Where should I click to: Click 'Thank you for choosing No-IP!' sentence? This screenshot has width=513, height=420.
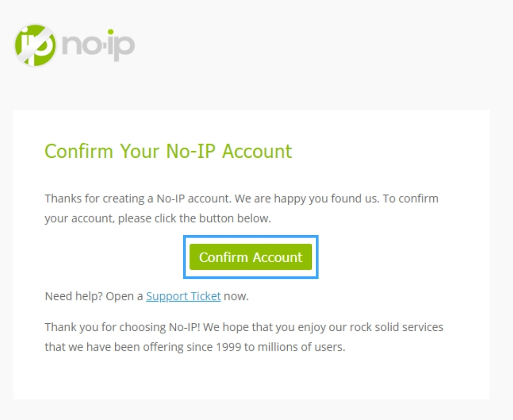(122, 327)
